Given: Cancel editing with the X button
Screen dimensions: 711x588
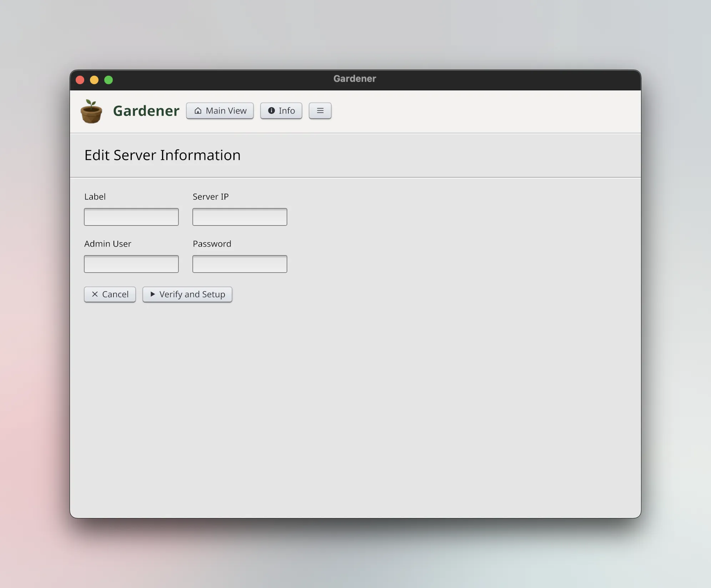Looking at the screenshot, I should point(110,294).
